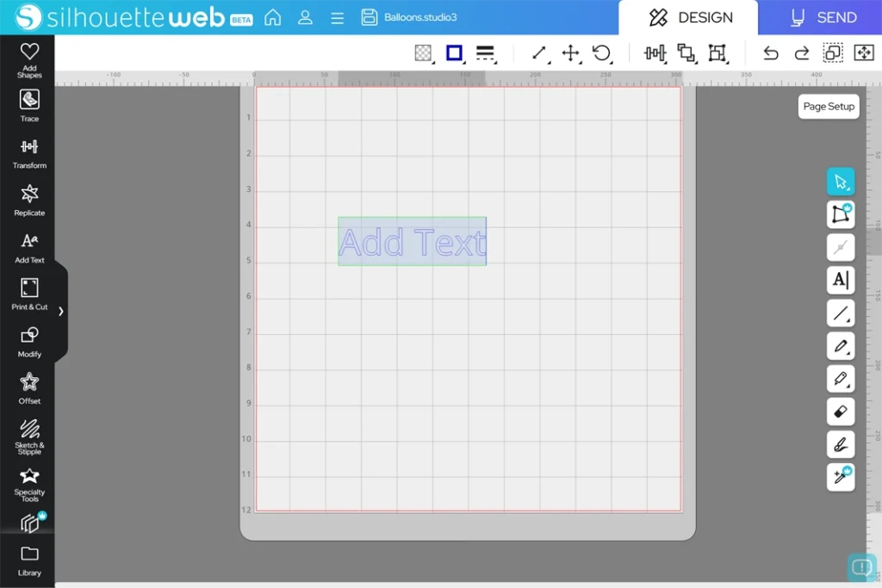Toggle the Select arrow tool
Viewport: 882px width, 588px height.
pos(841,182)
